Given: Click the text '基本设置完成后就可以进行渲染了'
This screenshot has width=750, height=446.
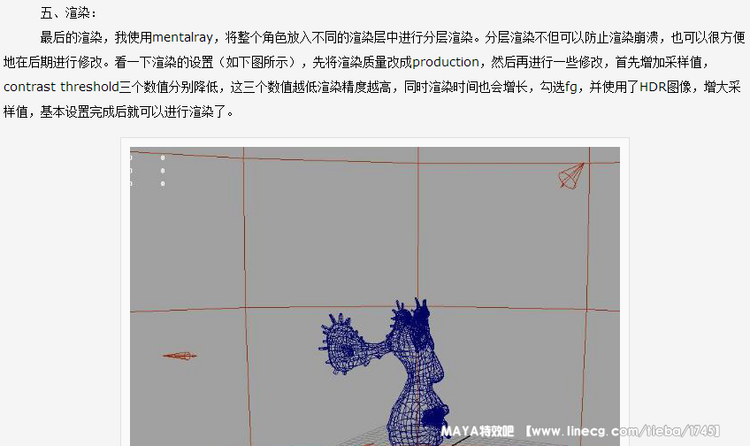Looking at the screenshot, I should pos(132,112).
